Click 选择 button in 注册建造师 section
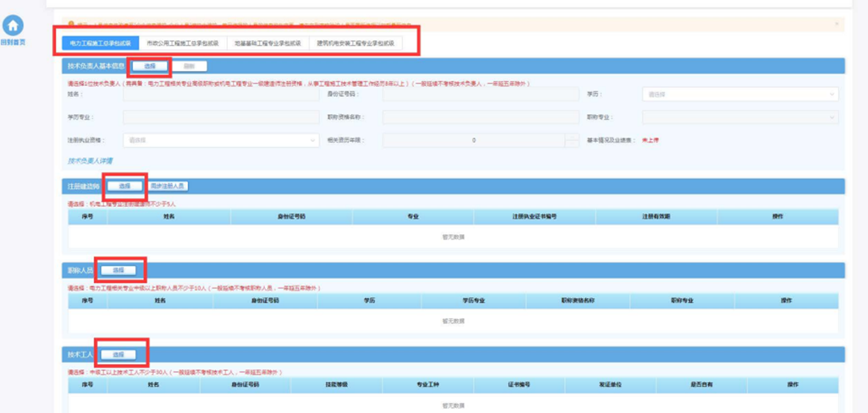 124,186
